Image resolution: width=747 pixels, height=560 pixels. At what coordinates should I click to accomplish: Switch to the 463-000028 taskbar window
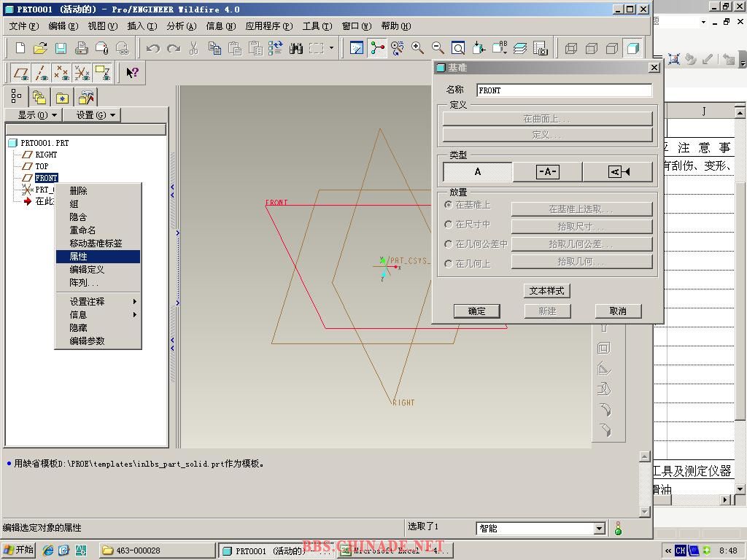(158, 551)
